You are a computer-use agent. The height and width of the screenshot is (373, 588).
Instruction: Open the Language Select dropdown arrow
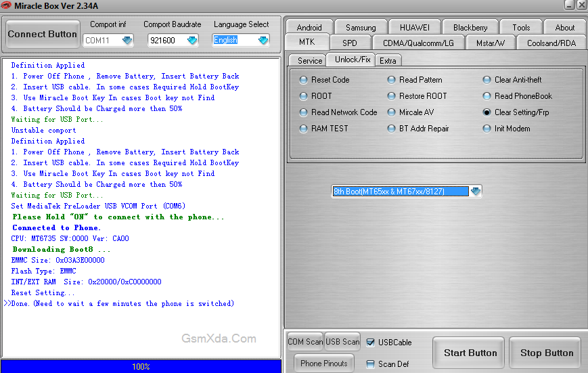point(263,40)
